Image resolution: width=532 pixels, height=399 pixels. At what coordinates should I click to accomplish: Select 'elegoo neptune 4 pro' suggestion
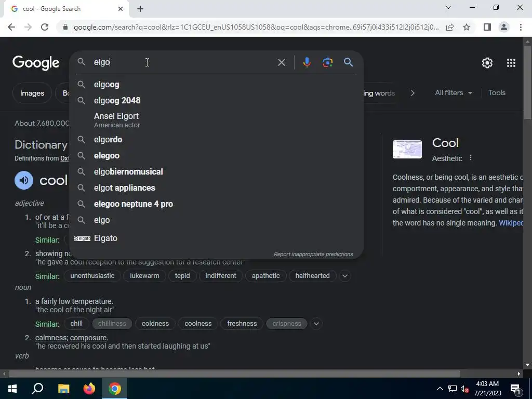click(x=217, y=204)
